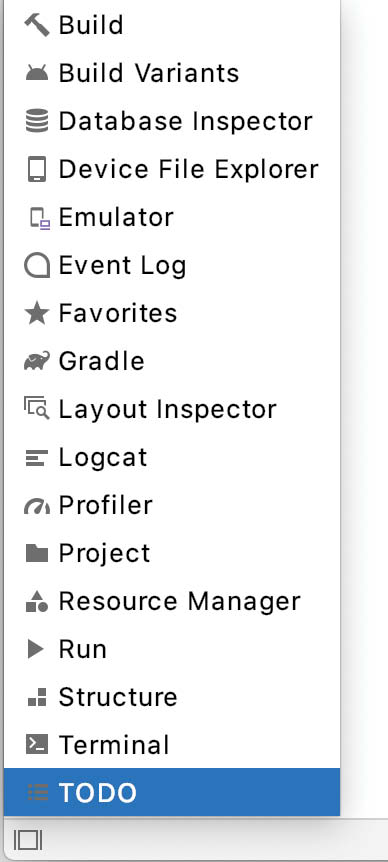Open Device File Explorer from list
The width and height of the screenshot is (388, 862).
pos(171,169)
